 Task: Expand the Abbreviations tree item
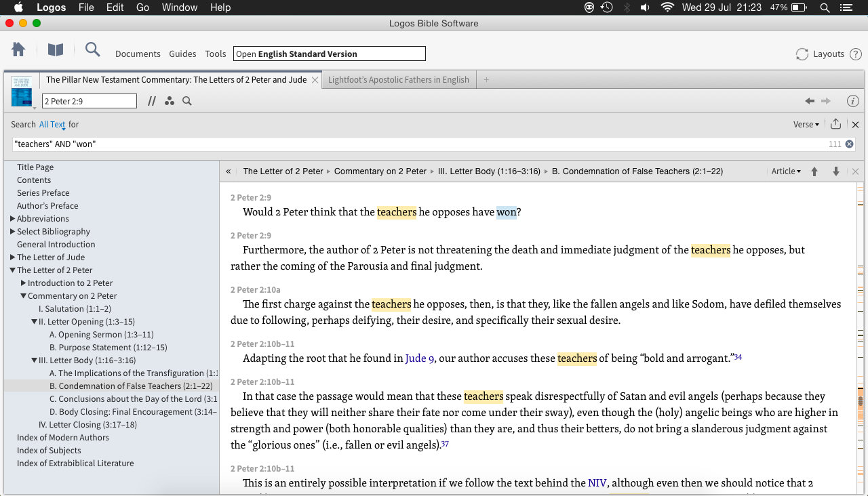13,219
